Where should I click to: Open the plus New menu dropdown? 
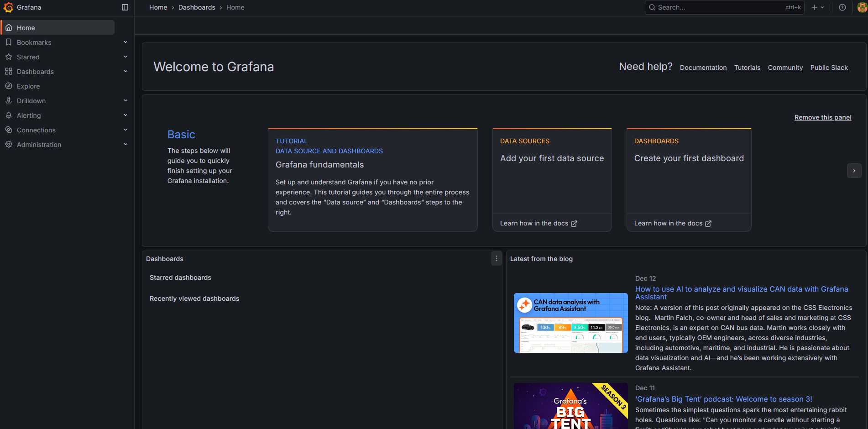pos(817,7)
